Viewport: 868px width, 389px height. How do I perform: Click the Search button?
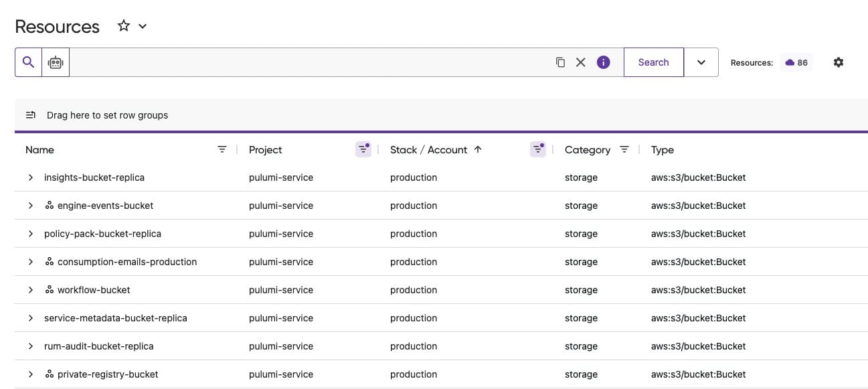[x=654, y=62]
